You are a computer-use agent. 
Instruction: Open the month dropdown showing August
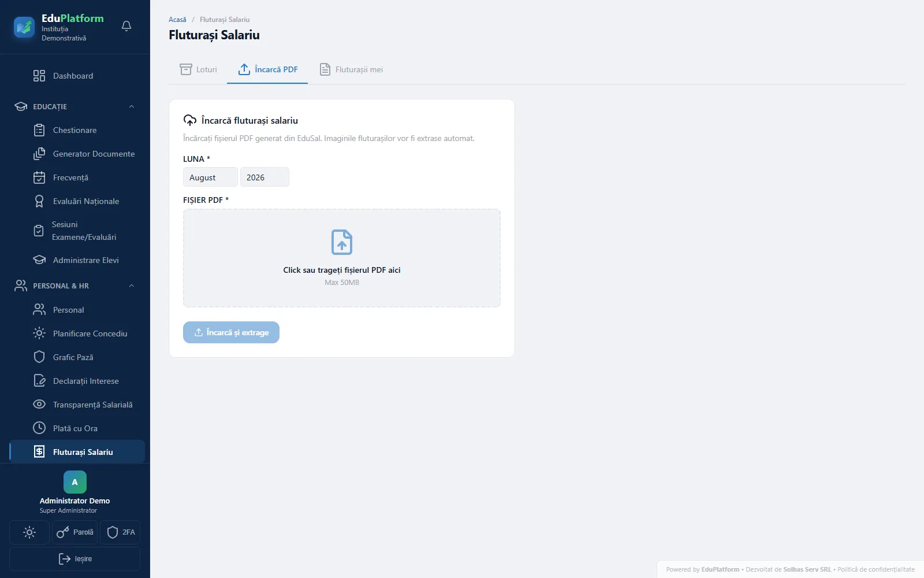coord(210,177)
